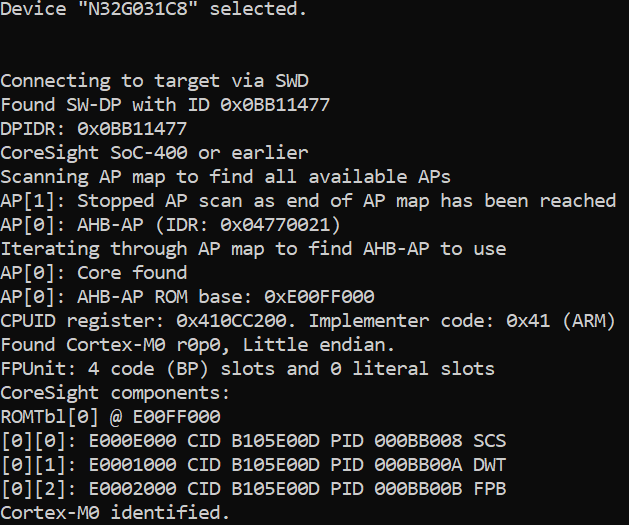The height and width of the screenshot is (525, 629).
Task: Click the "CoreSight components:" heading line
Action: click(115, 393)
